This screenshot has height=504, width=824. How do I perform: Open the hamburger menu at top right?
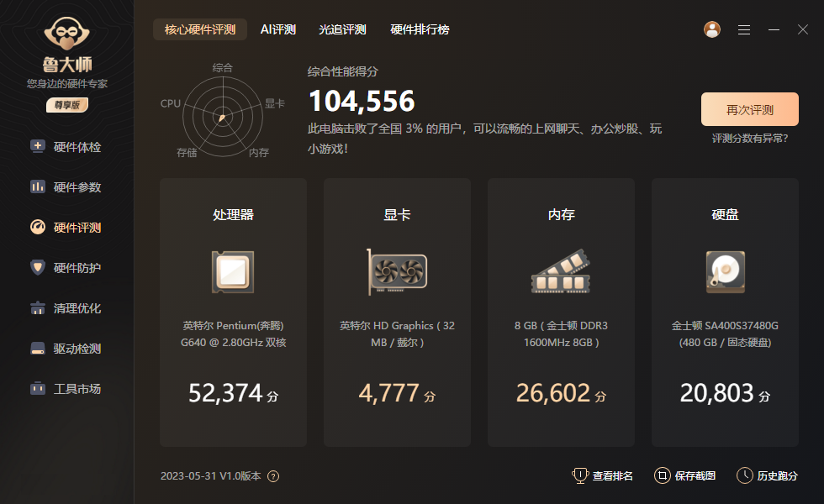point(743,29)
